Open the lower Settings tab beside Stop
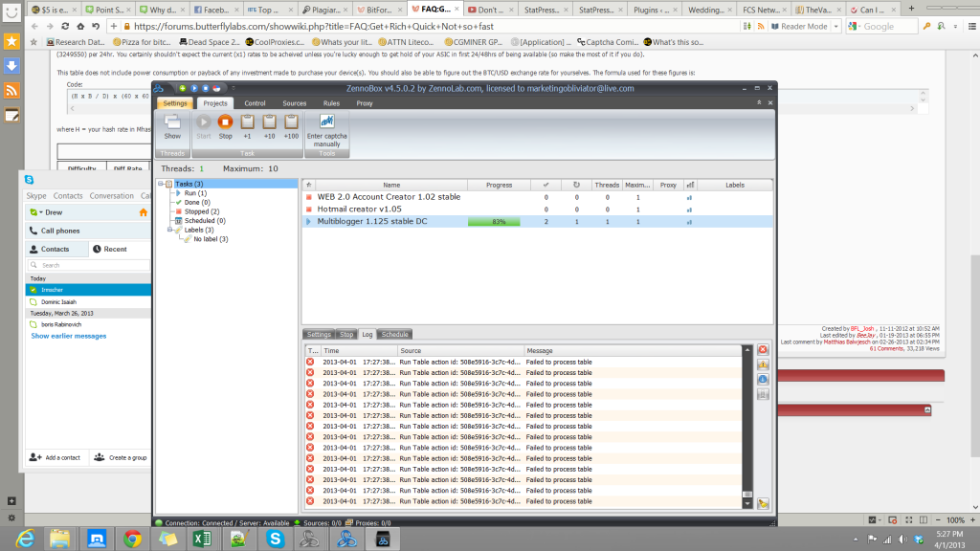This screenshot has height=551, width=980. click(x=319, y=334)
